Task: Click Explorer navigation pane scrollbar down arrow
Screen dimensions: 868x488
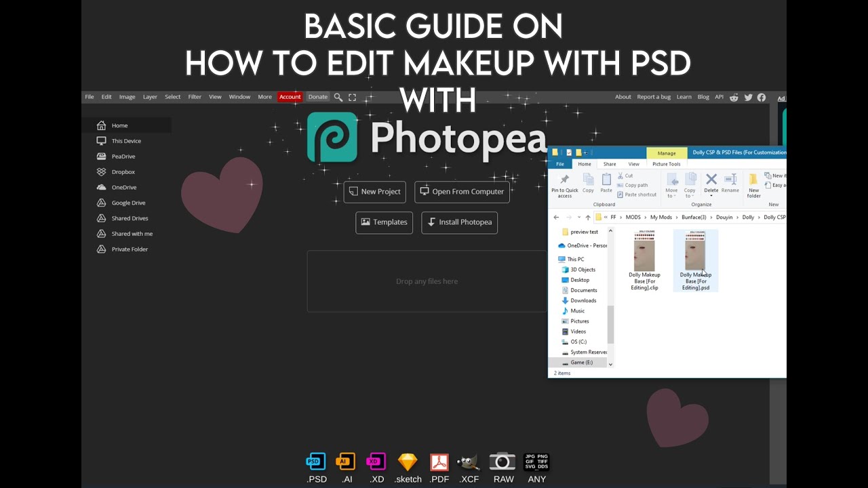Action: click(x=610, y=364)
